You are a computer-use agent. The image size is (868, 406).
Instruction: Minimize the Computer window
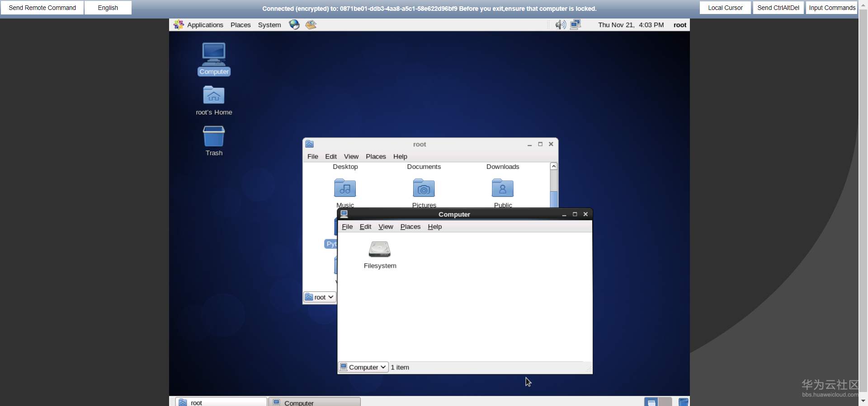click(564, 215)
